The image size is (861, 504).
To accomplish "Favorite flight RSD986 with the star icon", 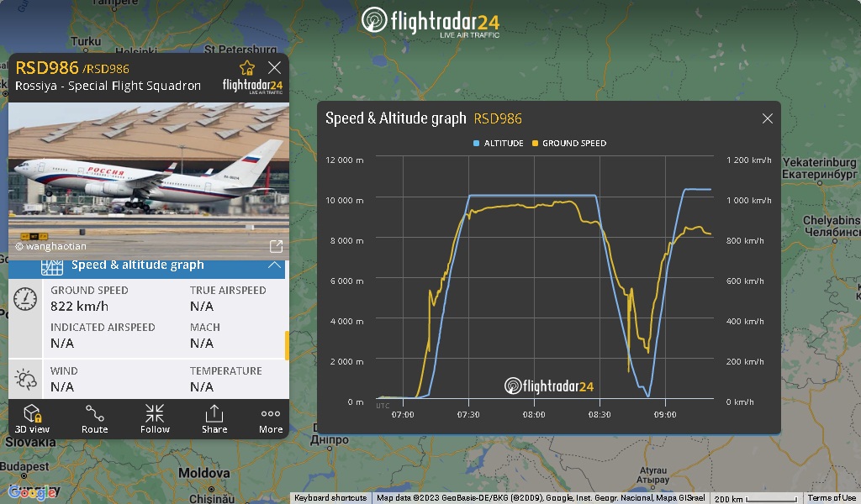I will click(247, 68).
